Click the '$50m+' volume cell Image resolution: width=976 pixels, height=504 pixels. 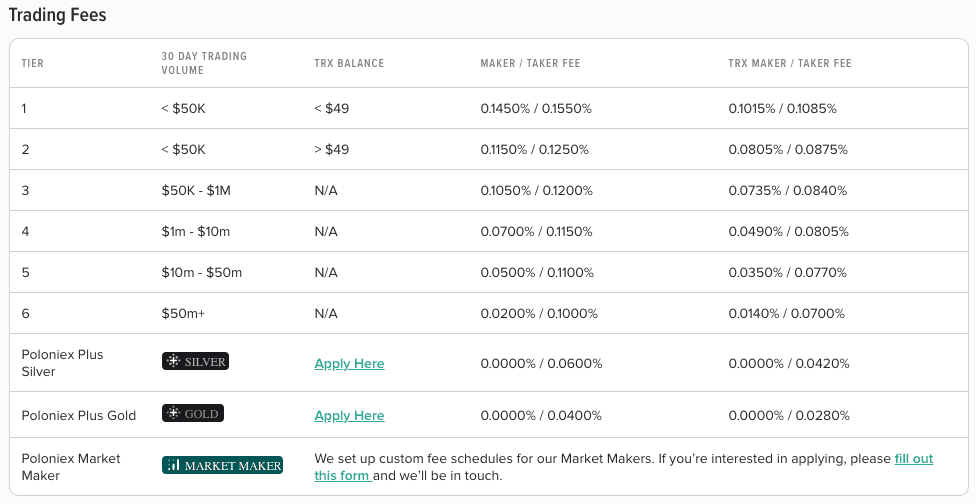point(183,314)
